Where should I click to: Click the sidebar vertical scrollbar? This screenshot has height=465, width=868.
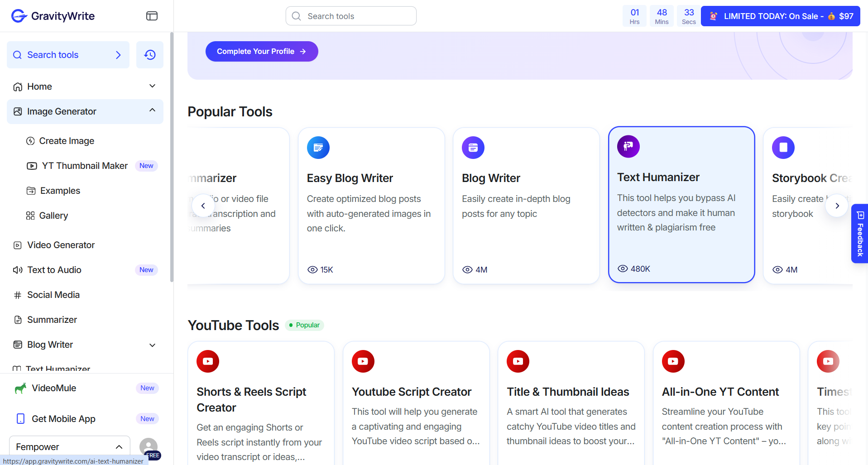[x=172, y=157]
